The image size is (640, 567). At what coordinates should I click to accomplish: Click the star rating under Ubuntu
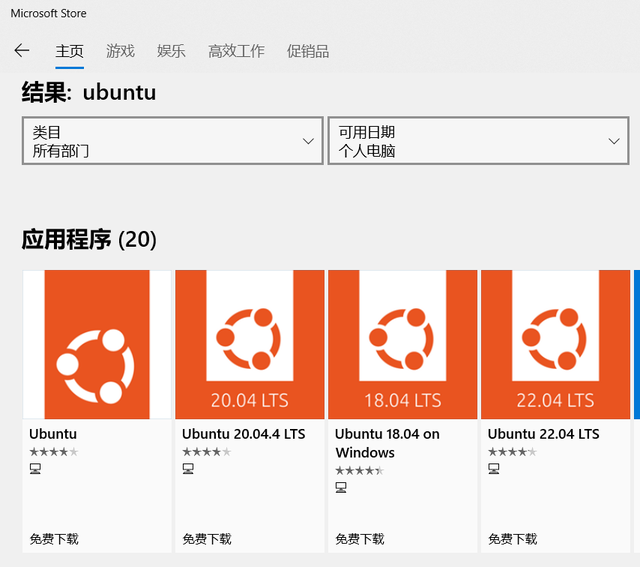pos(53,452)
